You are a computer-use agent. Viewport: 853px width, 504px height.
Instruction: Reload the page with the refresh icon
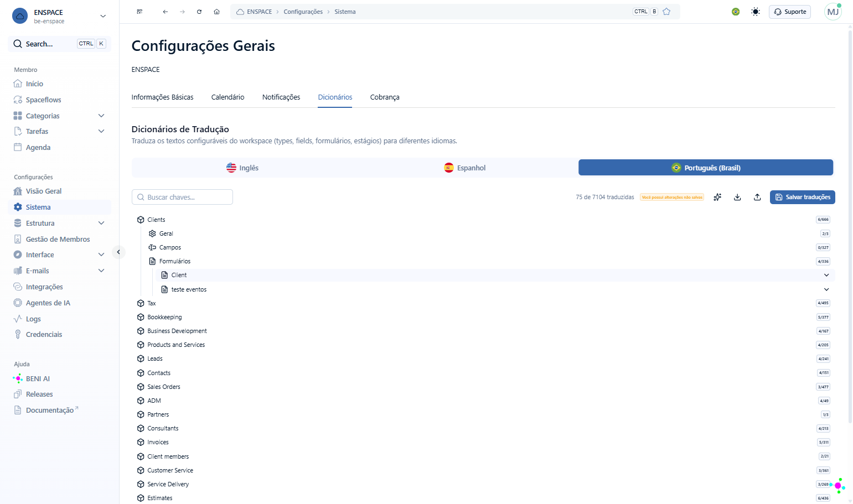[x=199, y=12]
